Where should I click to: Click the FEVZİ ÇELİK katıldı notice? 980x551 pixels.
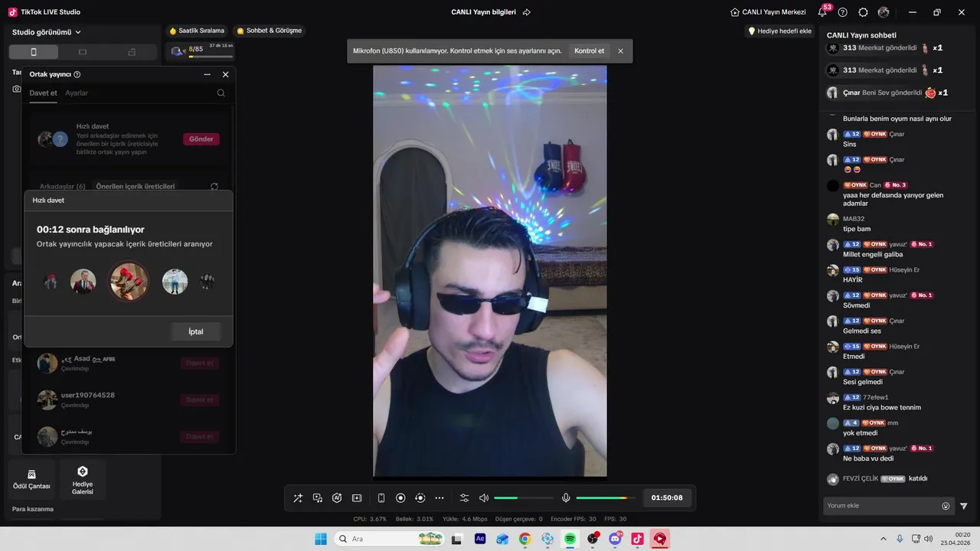tap(877, 479)
